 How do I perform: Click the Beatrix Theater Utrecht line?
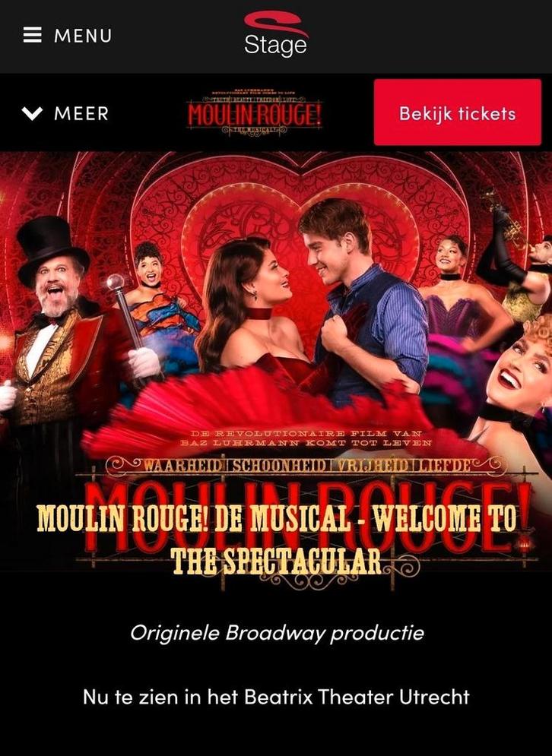[x=276, y=697]
